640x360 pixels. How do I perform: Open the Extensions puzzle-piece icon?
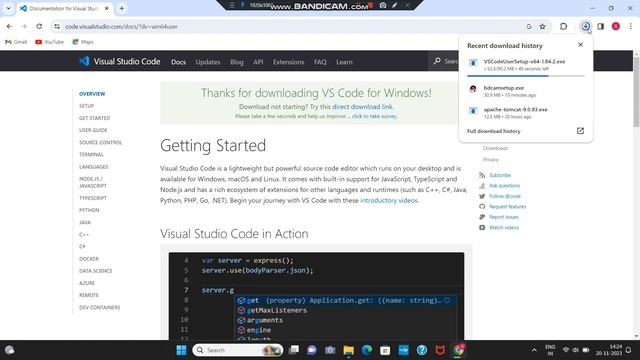click(563, 26)
